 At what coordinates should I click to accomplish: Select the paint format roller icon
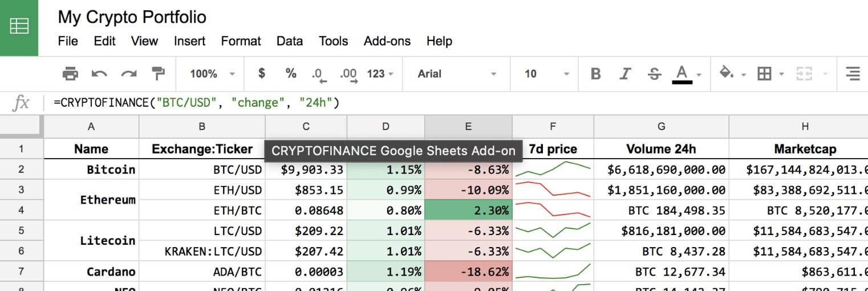pos(158,74)
